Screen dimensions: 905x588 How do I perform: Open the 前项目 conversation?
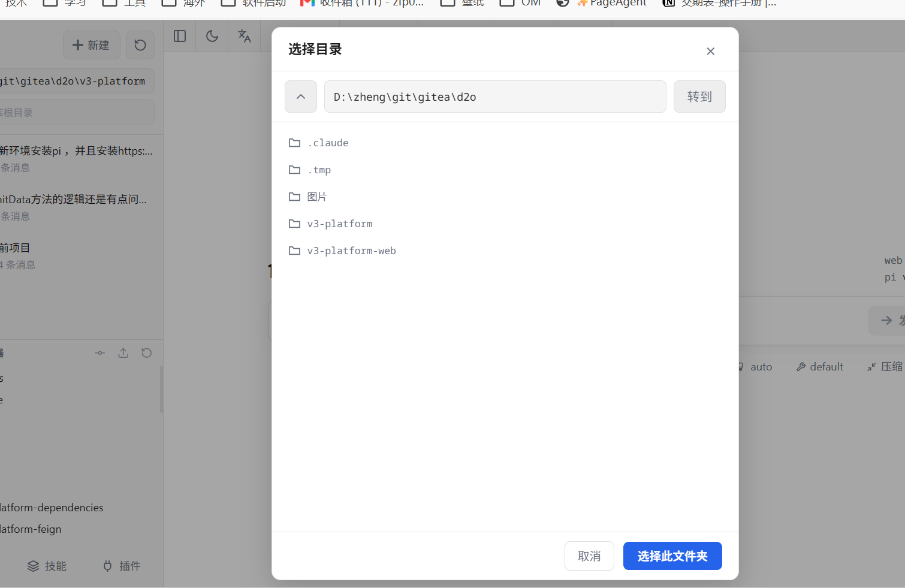click(78, 255)
